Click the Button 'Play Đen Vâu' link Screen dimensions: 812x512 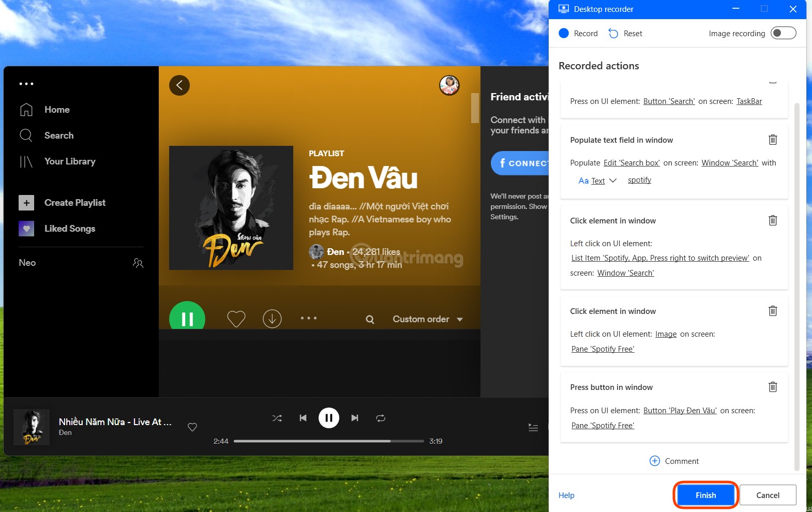tap(680, 411)
